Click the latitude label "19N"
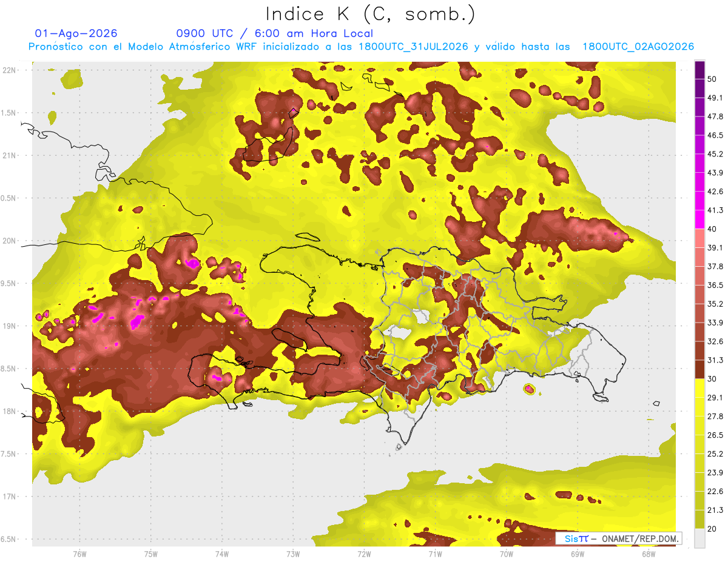The height and width of the screenshot is (562, 728). coord(10,326)
